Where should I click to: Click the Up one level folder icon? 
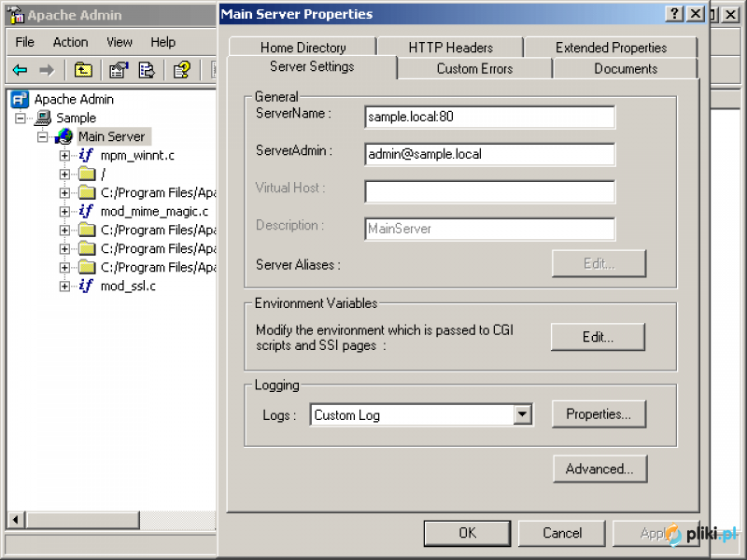pos(83,71)
